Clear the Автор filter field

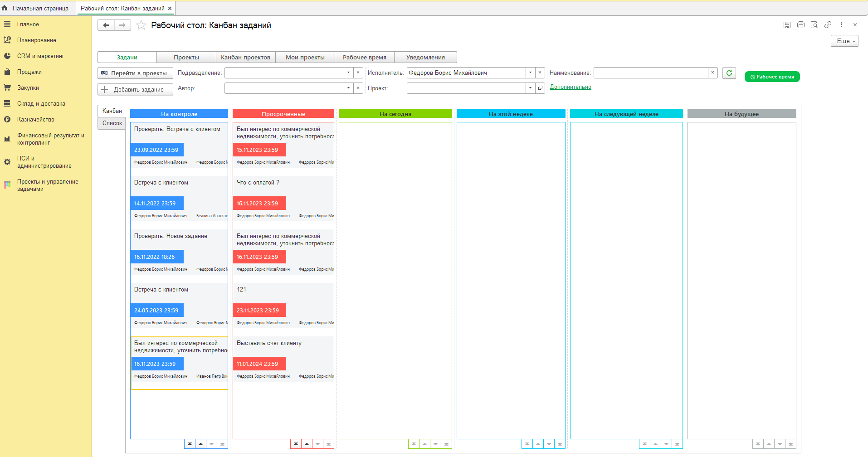tap(358, 88)
